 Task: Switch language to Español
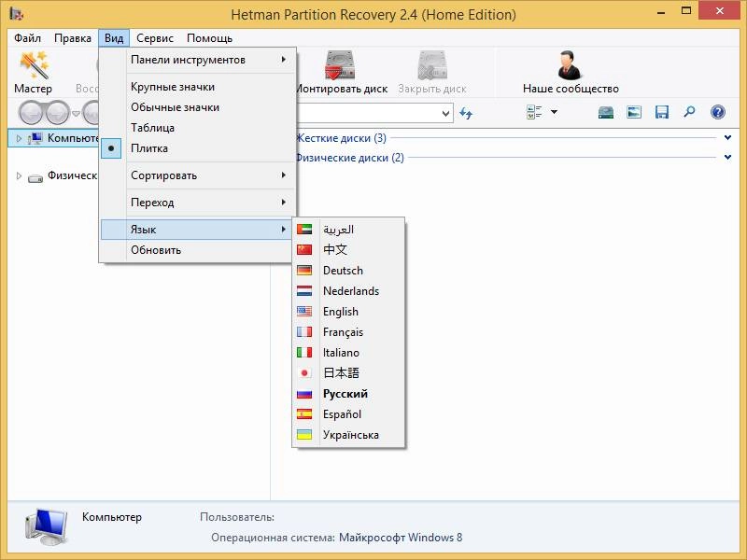click(x=348, y=414)
